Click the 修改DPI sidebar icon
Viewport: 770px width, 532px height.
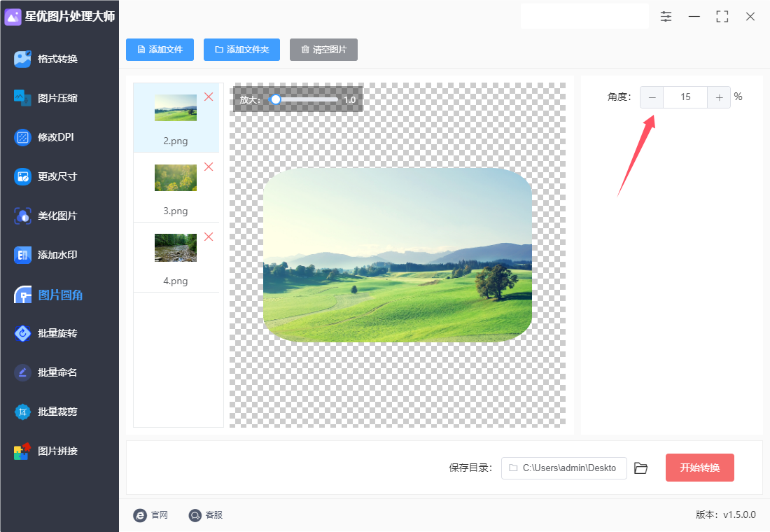22,137
